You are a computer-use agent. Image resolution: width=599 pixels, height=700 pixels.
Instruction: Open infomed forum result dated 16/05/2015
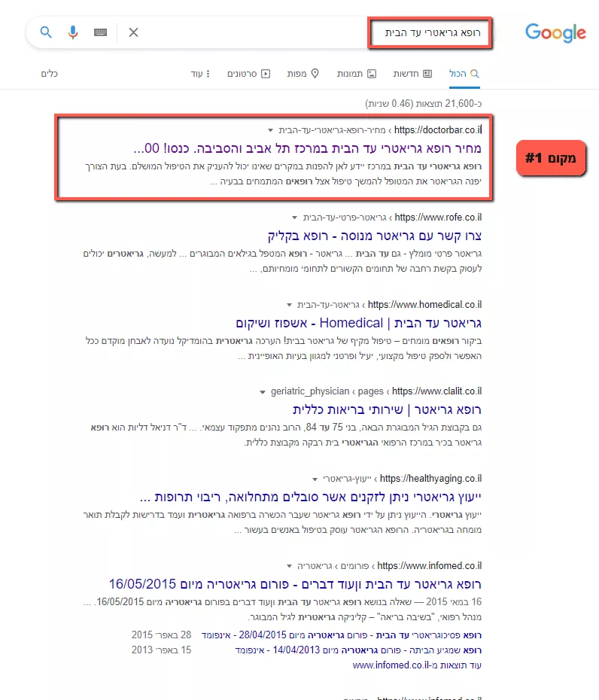pos(295,584)
